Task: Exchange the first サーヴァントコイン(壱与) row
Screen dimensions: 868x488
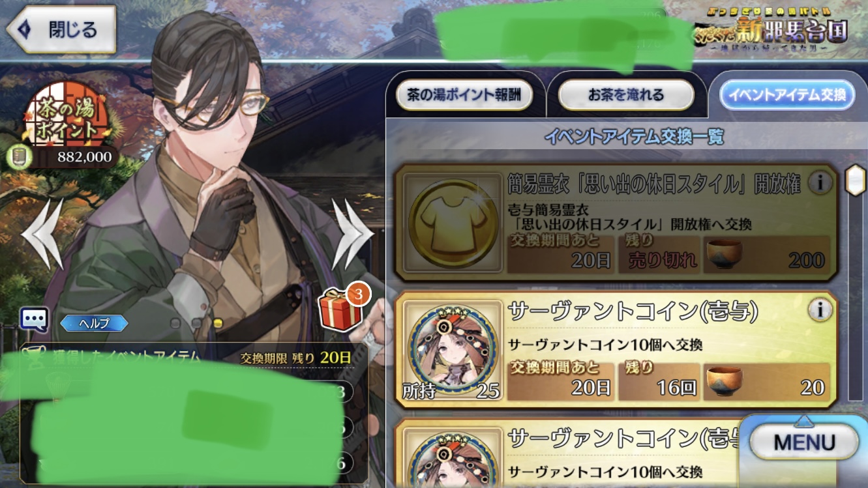Action: coord(616,350)
